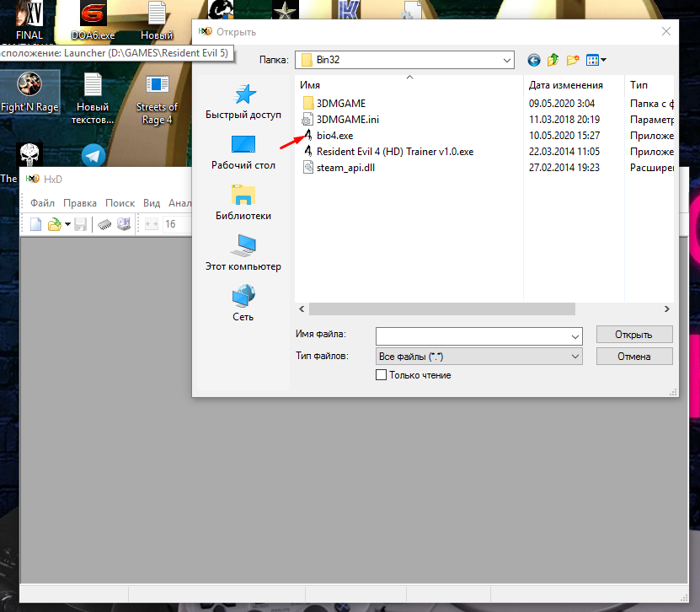Sort by the Имя column header
This screenshot has height=612, width=700.
coord(409,85)
